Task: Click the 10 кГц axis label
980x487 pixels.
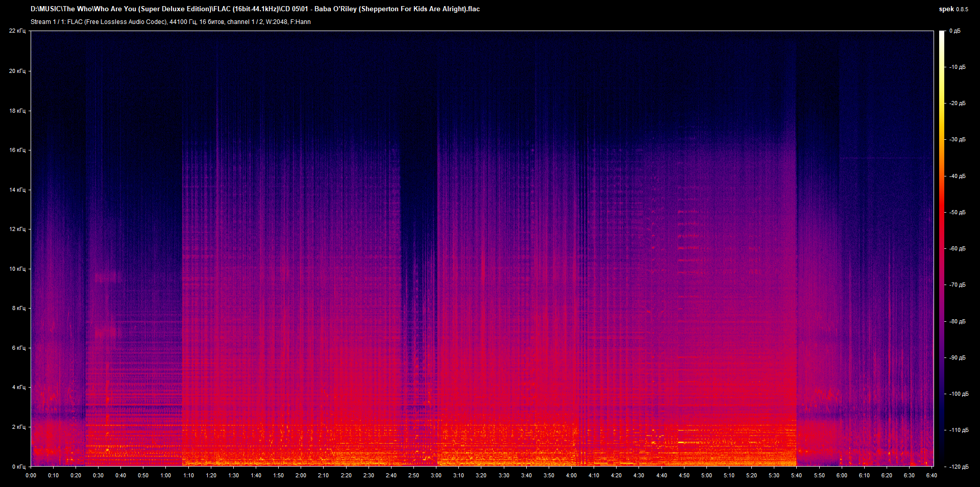Action: pos(19,268)
